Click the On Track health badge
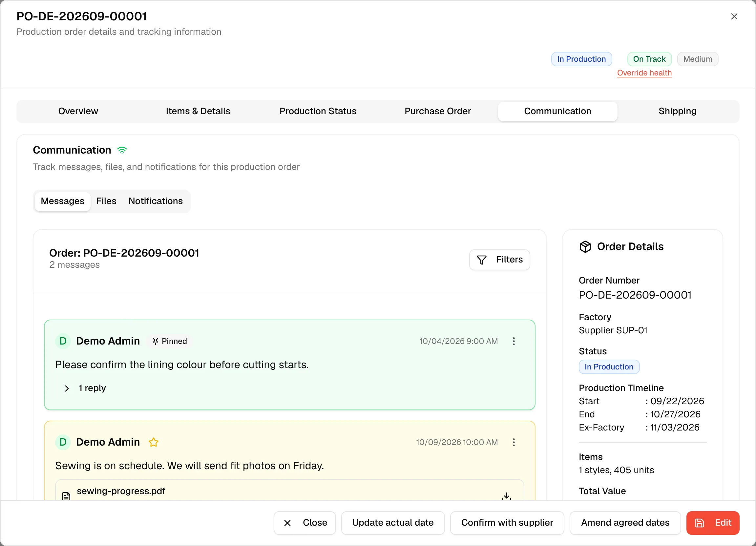 pos(649,59)
